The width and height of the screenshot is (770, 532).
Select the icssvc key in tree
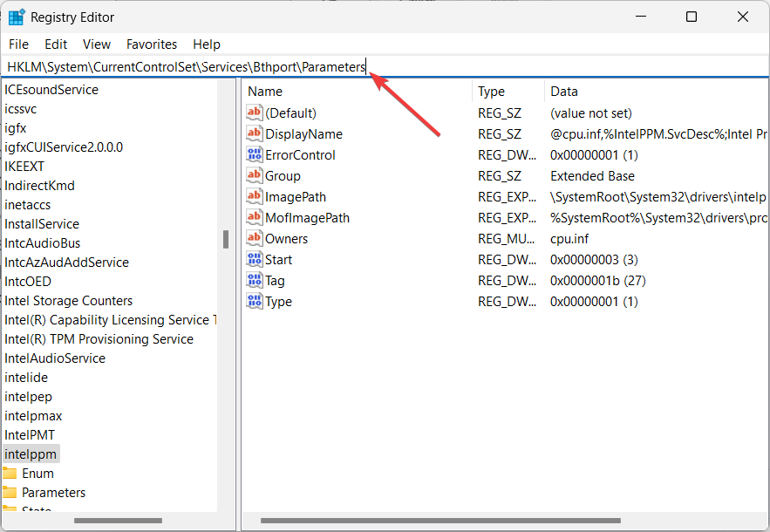pos(21,108)
